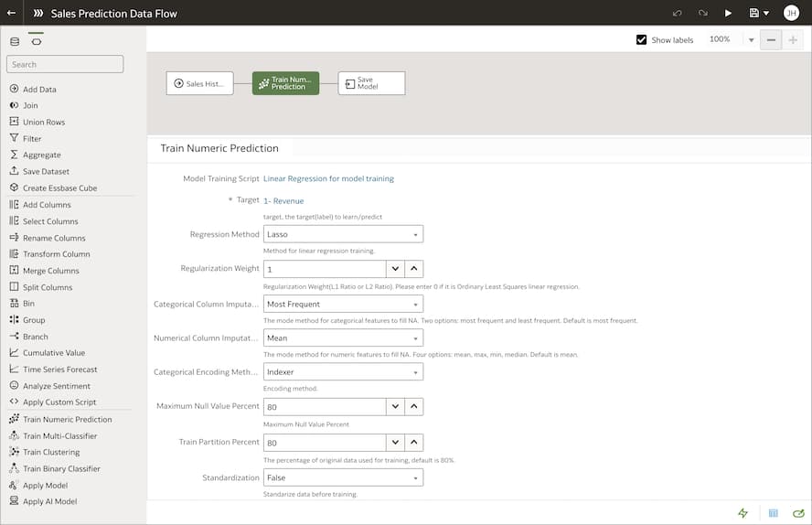Increase the Regularization Weight with up arrow
812x525 pixels.
coord(414,269)
